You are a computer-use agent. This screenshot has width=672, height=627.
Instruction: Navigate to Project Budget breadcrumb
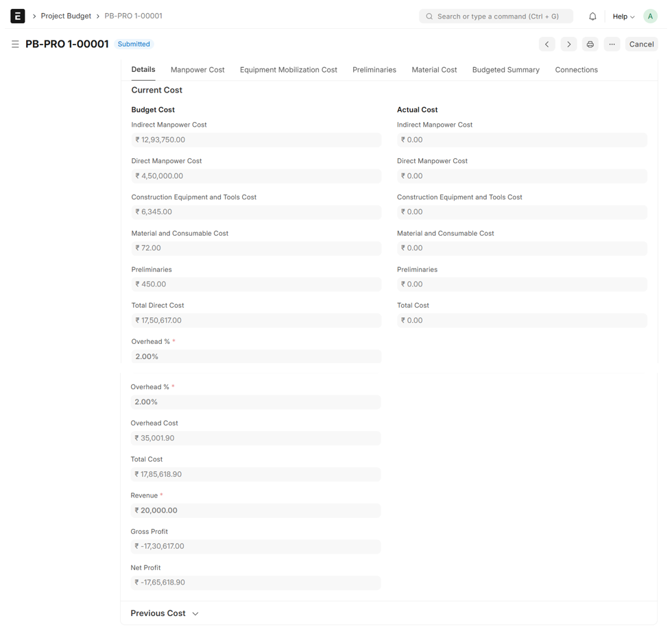66,16
